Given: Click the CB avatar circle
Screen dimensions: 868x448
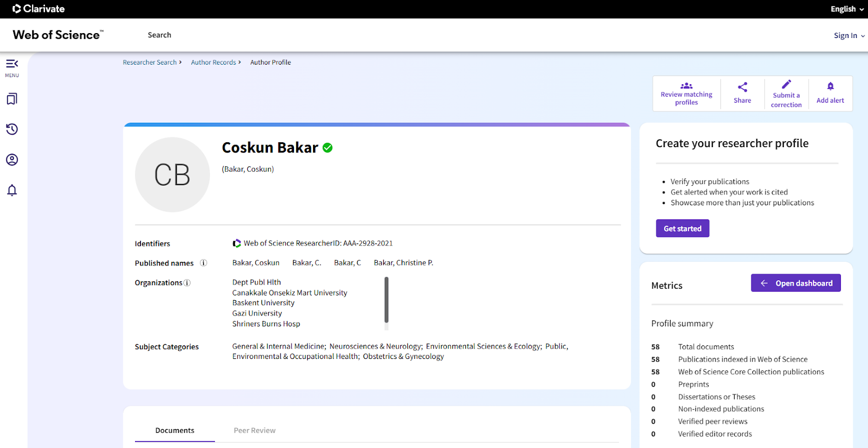Looking at the screenshot, I should pos(173,175).
